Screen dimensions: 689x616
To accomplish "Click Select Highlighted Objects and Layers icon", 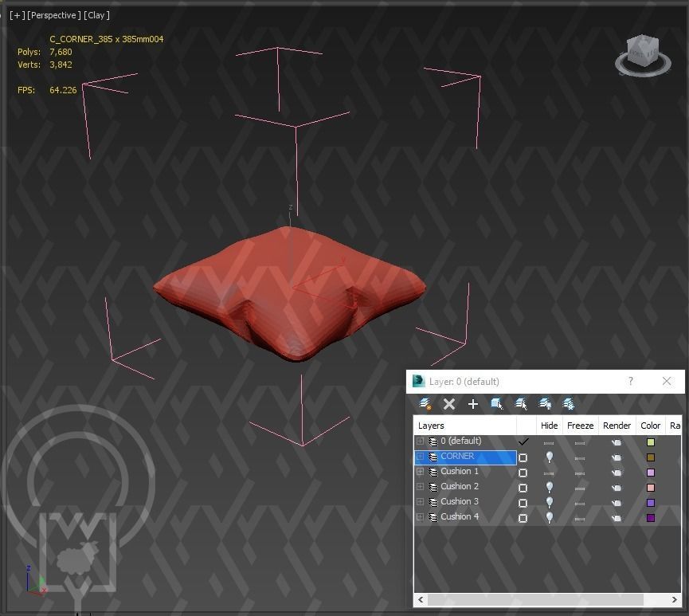I will pos(496,404).
